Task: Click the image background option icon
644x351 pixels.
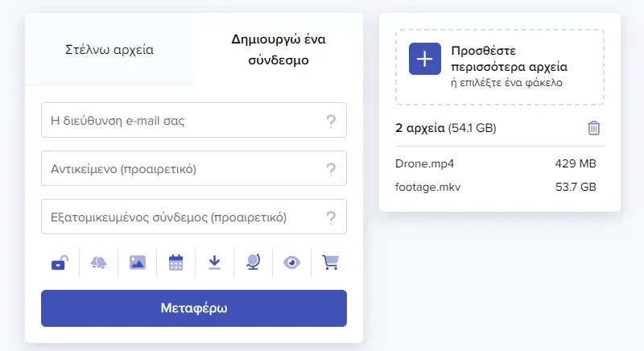Action: 137,262
